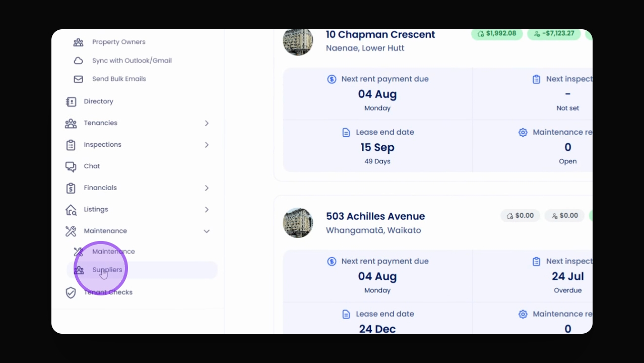Click the Maintenance parent menu label

(105, 231)
